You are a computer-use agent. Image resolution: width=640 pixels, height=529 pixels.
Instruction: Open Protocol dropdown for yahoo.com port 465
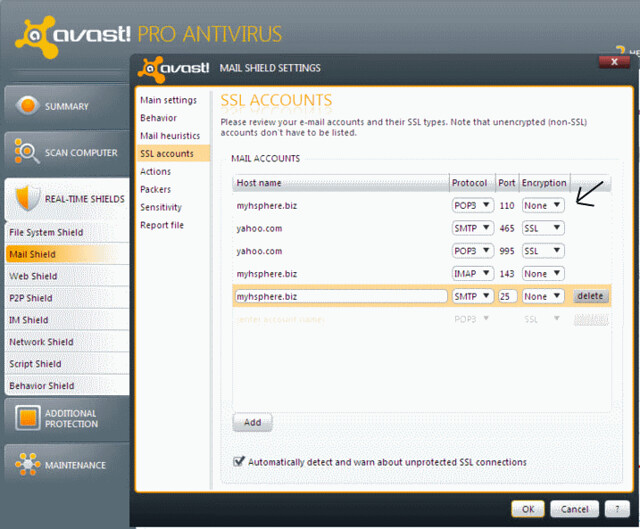click(473, 228)
